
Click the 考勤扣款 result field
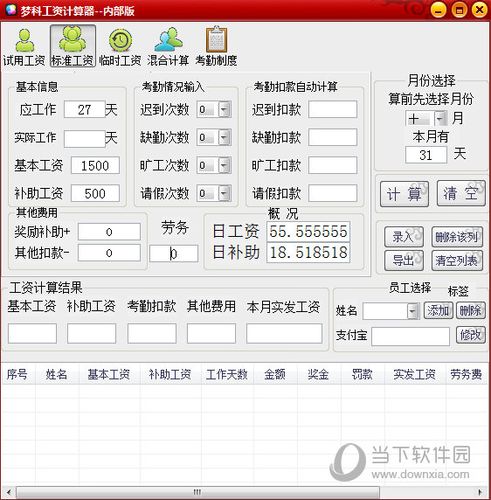(152, 333)
